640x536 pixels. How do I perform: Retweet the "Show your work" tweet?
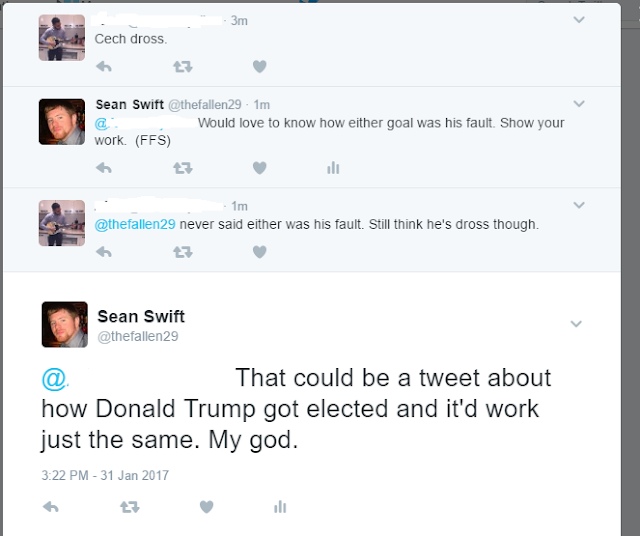click(x=182, y=168)
